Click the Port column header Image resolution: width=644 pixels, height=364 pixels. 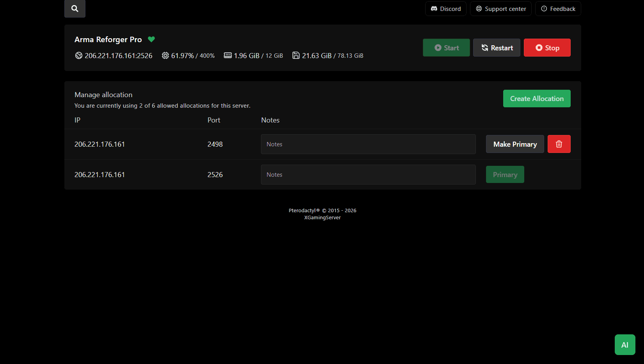tap(214, 120)
